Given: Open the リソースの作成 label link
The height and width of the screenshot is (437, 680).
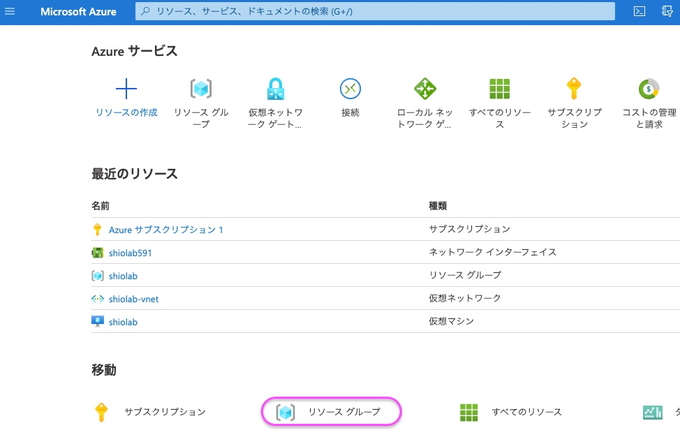Looking at the screenshot, I should 126,112.
